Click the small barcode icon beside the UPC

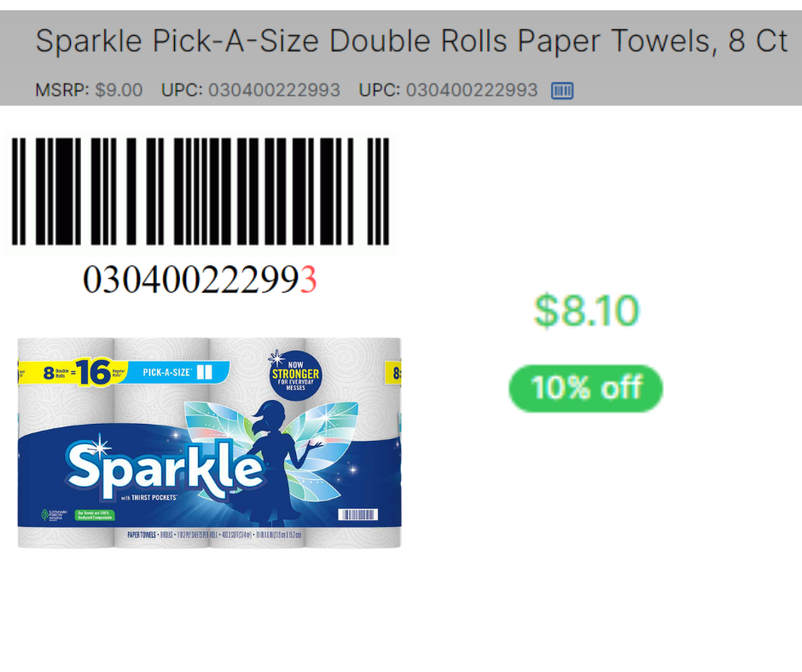(x=562, y=90)
